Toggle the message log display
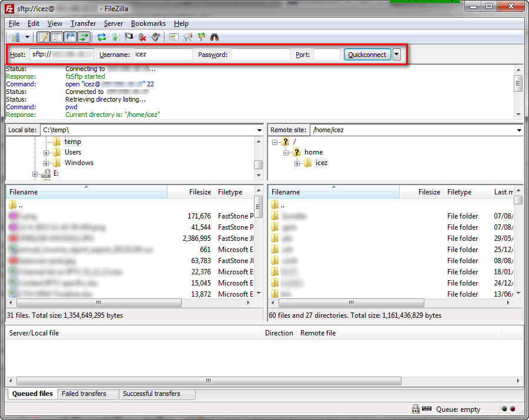 click(x=43, y=37)
